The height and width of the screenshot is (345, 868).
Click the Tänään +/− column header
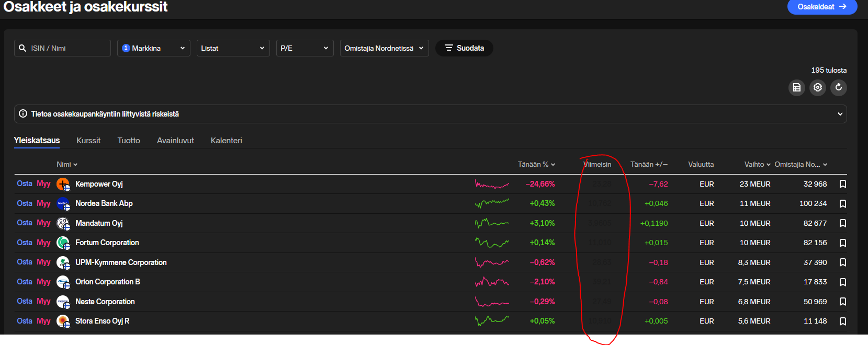[x=649, y=164]
